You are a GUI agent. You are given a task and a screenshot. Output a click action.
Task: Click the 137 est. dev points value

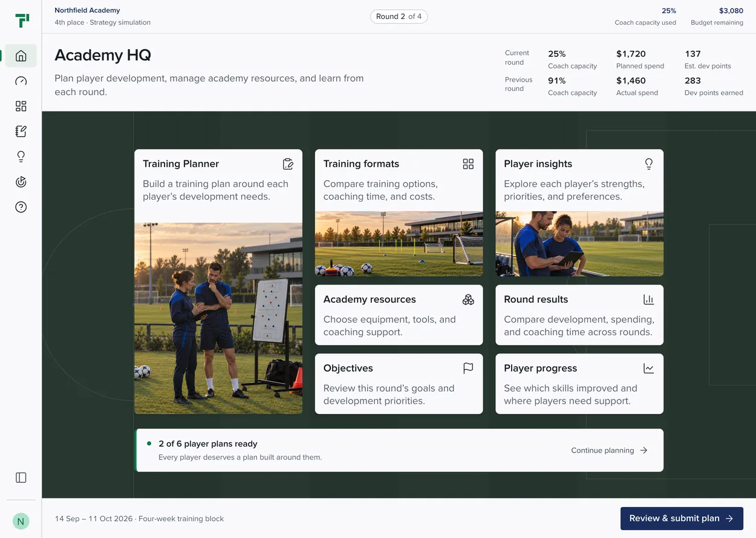(x=692, y=54)
